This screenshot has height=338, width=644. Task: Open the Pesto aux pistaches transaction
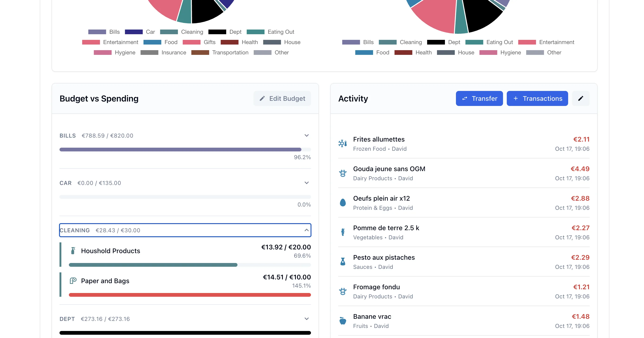point(464,262)
